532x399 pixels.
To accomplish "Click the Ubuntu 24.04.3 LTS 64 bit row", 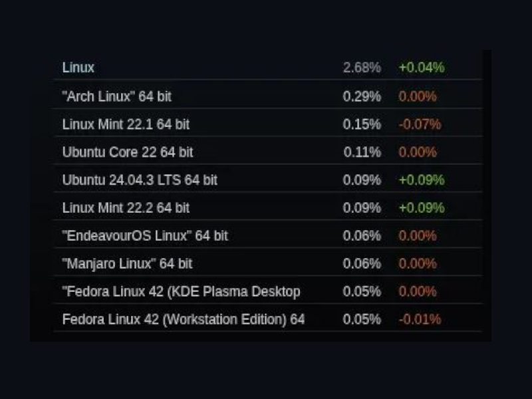I will 140,180.
